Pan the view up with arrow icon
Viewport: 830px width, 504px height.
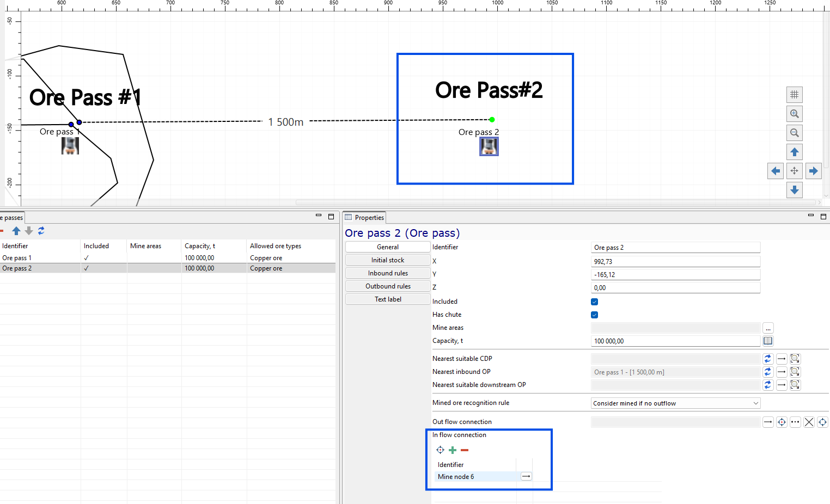(795, 152)
